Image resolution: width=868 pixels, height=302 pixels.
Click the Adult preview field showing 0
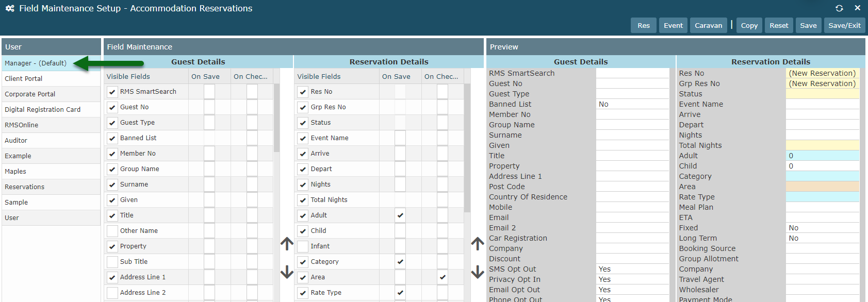(823, 156)
